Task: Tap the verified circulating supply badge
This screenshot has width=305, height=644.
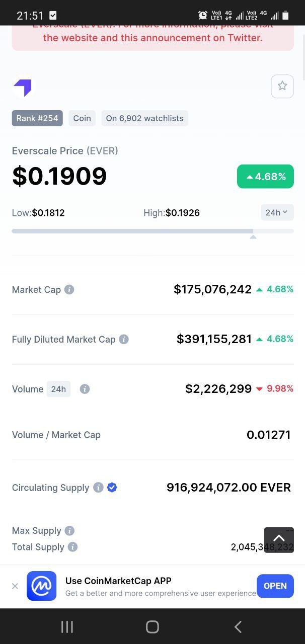Action: (112, 488)
